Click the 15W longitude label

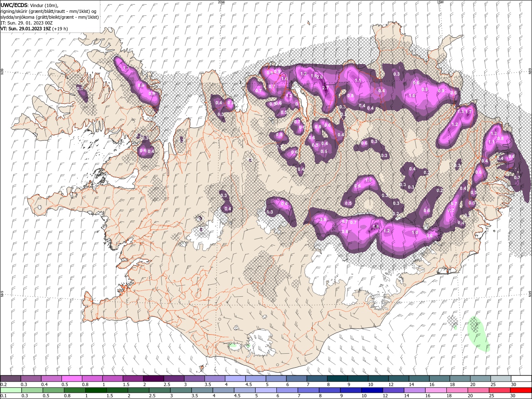440,2
